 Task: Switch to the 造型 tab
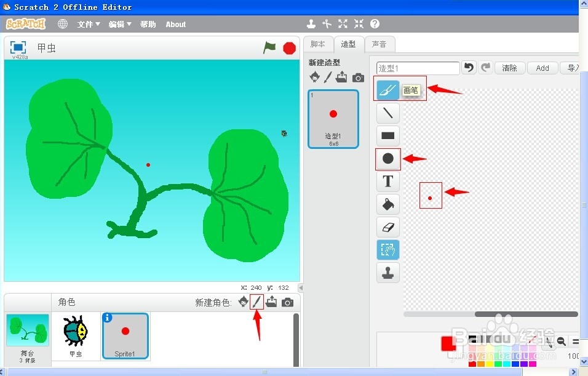[348, 44]
